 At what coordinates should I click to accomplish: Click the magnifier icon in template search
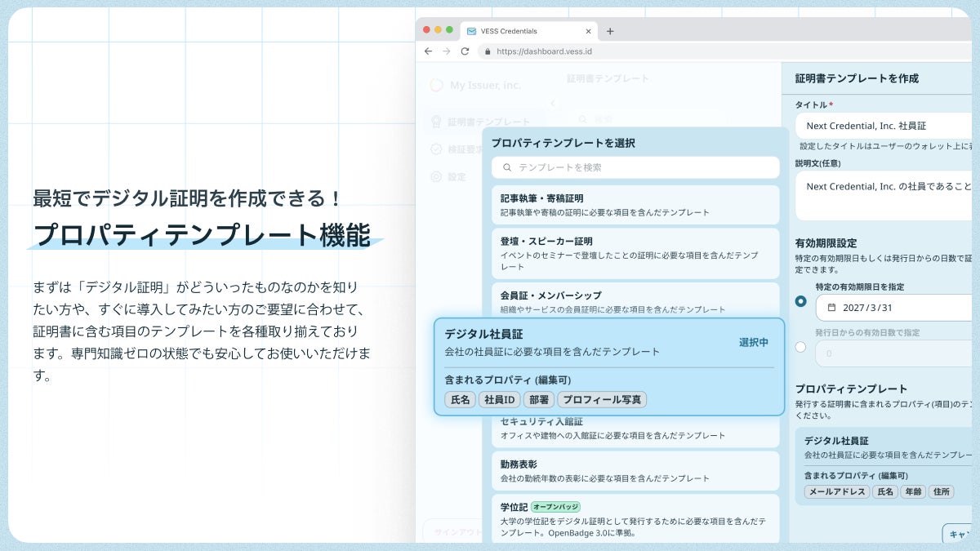[507, 167]
